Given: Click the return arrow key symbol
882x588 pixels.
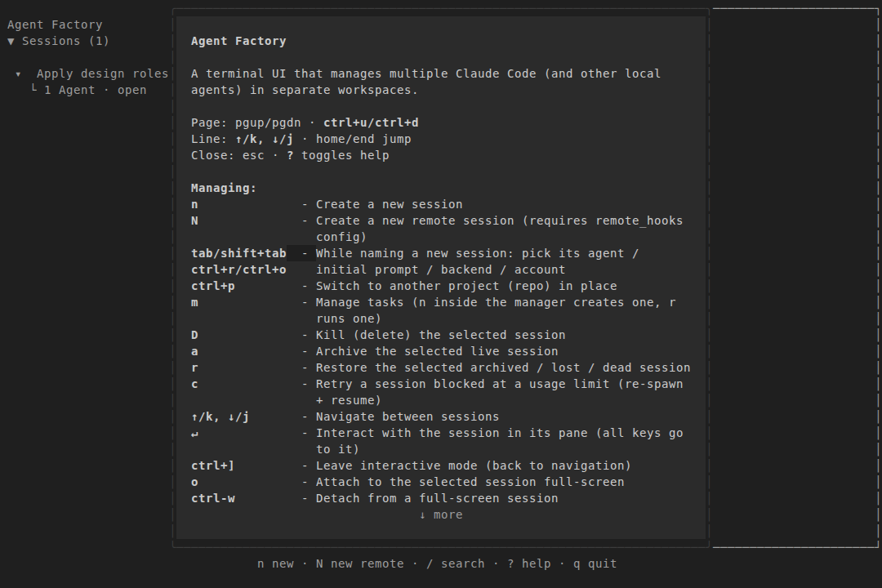Looking at the screenshot, I should (x=194, y=434).
